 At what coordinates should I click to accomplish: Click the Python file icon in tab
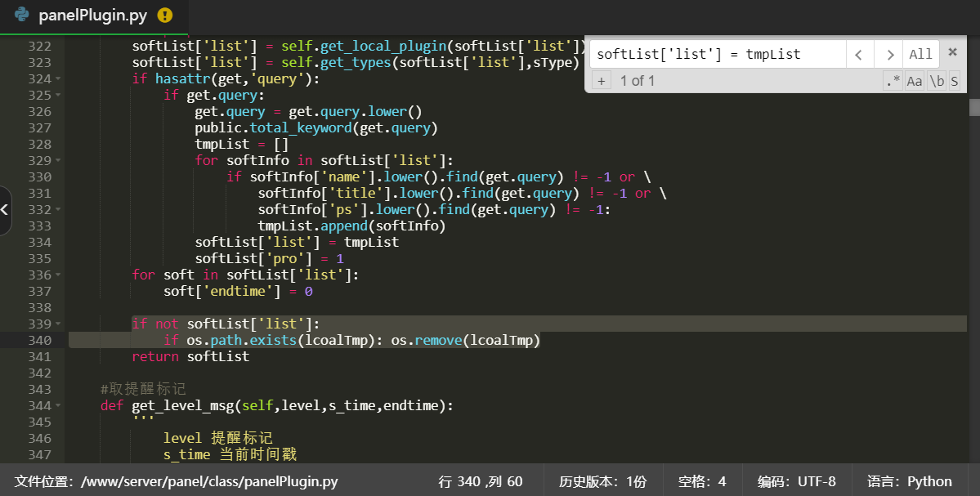tap(22, 15)
